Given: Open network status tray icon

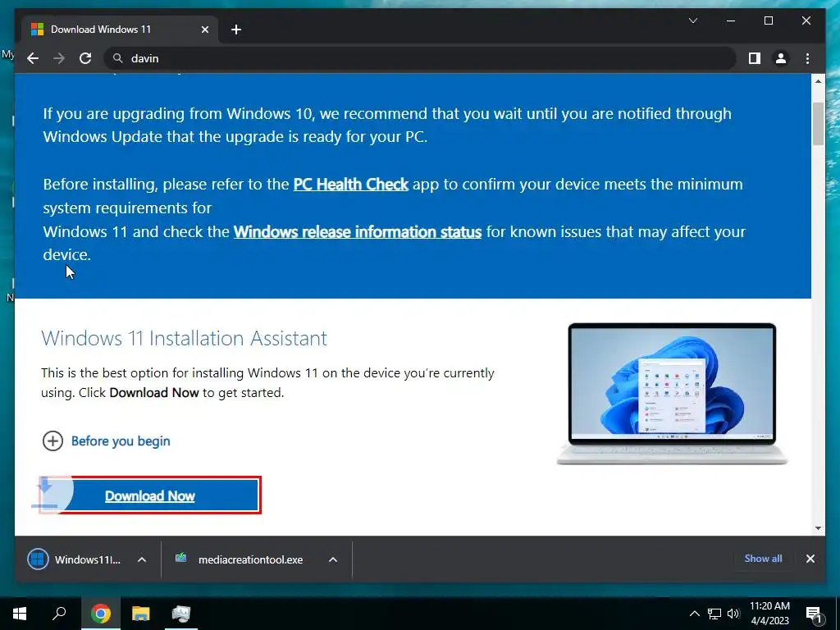Looking at the screenshot, I should [x=714, y=614].
